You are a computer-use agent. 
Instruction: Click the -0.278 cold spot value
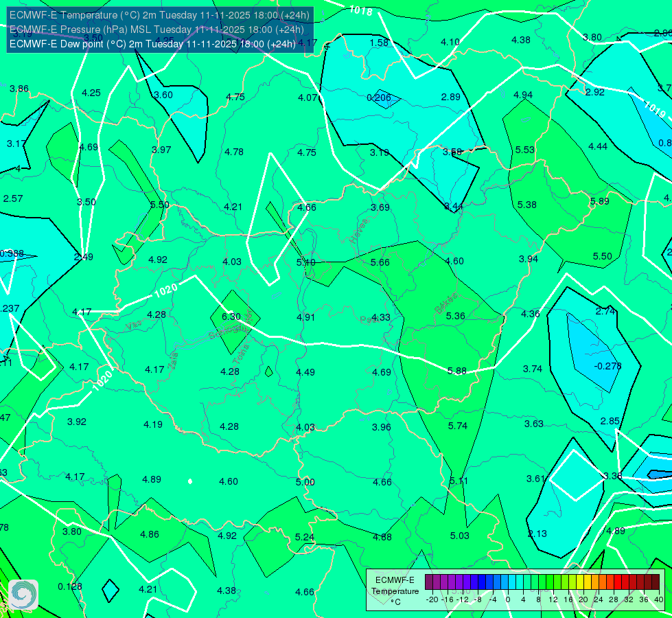coord(607,366)
